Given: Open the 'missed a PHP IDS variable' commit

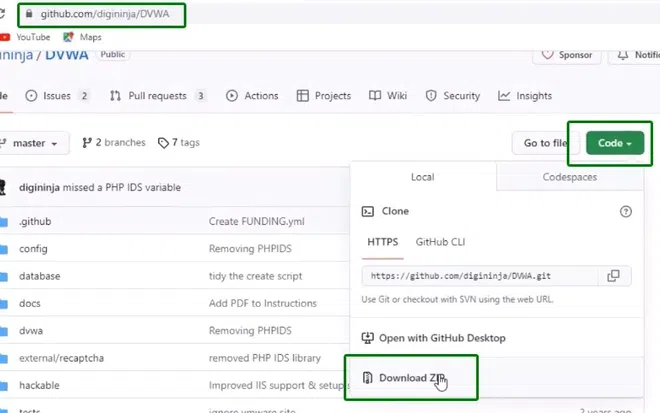Looking at the screenshot, I should point(122,187).
